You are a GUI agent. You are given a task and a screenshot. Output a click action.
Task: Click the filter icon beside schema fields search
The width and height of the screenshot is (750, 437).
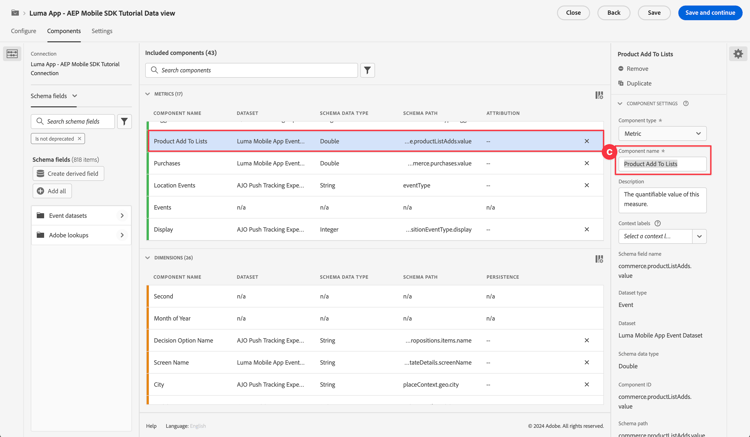point(125,121)
